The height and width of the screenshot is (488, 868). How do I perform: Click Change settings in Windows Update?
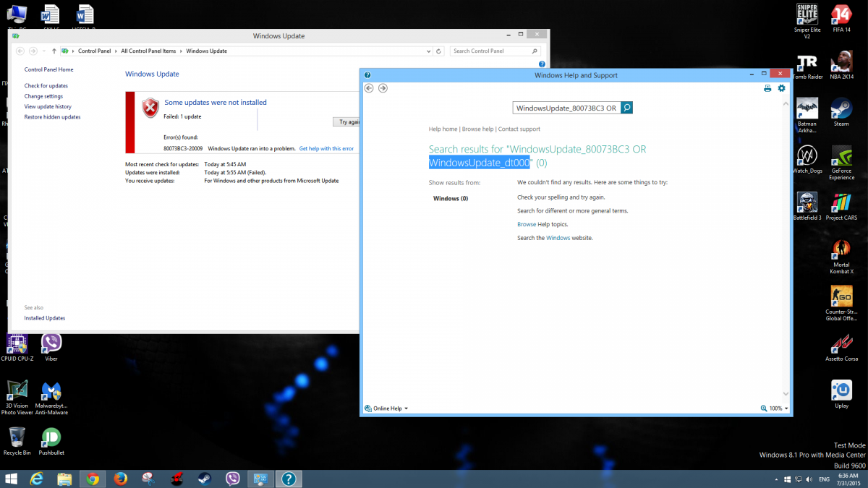43,96
